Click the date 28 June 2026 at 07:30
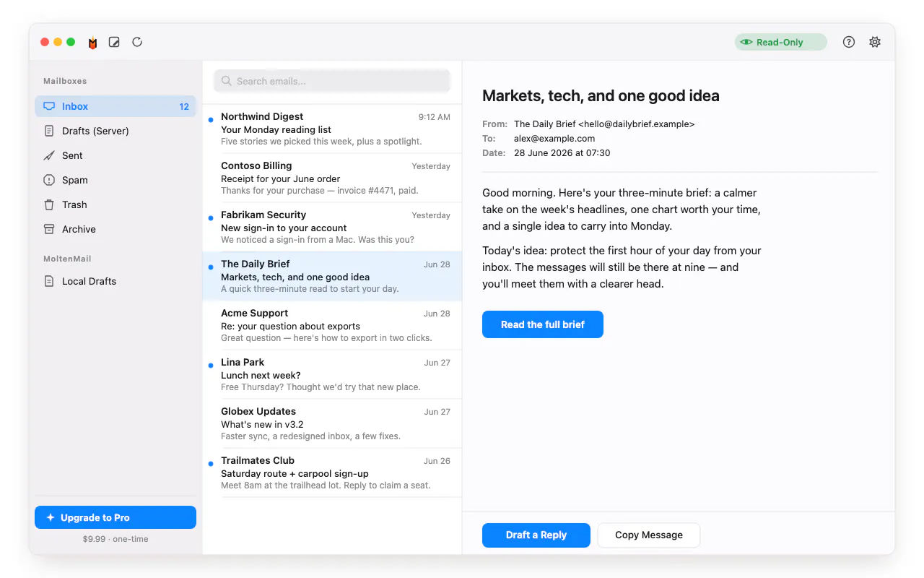This screenshot has width=924, height=578. [562, 152]
